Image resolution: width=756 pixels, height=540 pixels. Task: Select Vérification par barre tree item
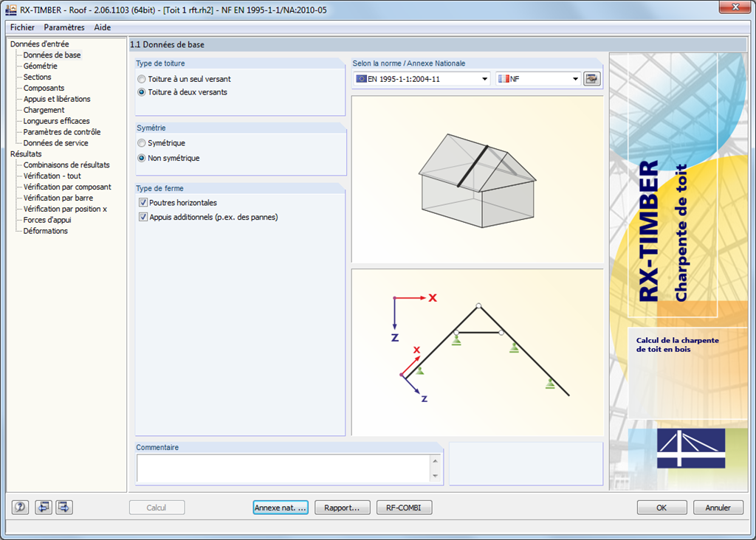click(58, 198)
